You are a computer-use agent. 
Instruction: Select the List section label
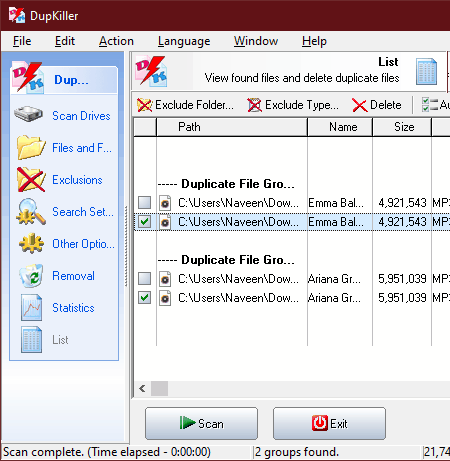60,340
